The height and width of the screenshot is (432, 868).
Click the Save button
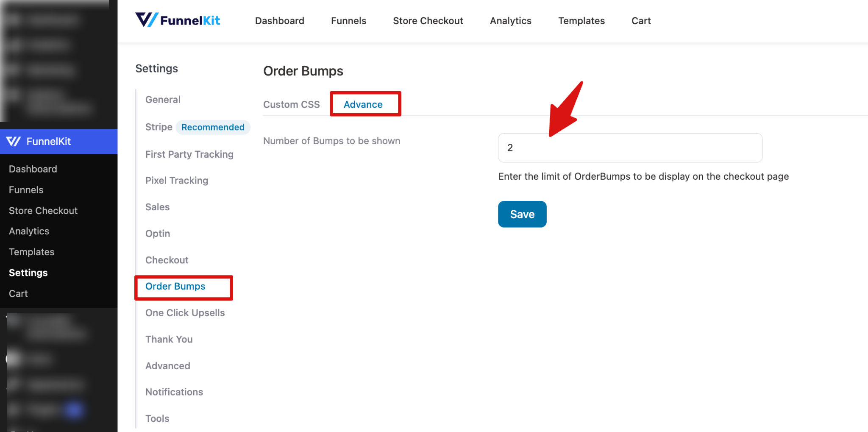pos(522,214)
